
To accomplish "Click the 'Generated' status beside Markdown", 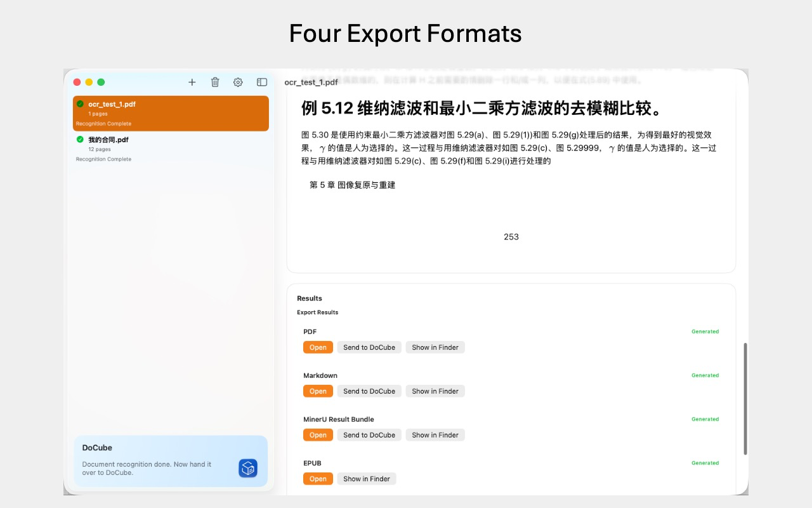I will [705, 375].
